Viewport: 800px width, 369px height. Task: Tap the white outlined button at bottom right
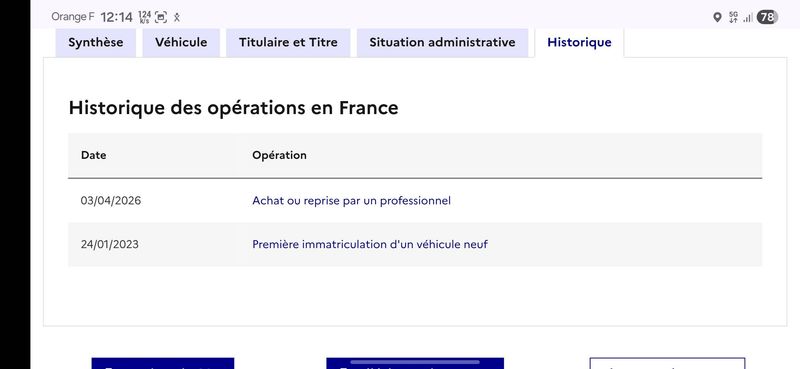click(x=667, y=363)
